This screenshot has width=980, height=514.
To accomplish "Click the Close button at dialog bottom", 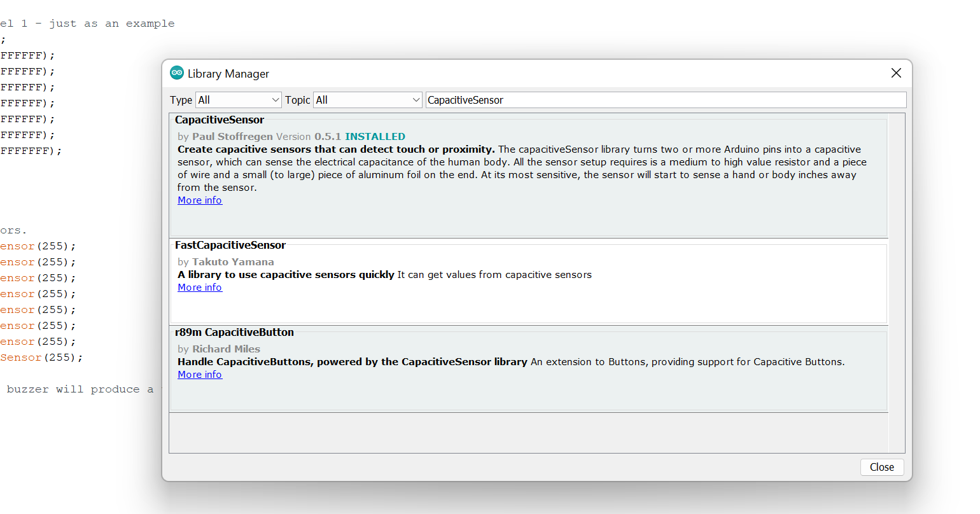I will 882,467.
